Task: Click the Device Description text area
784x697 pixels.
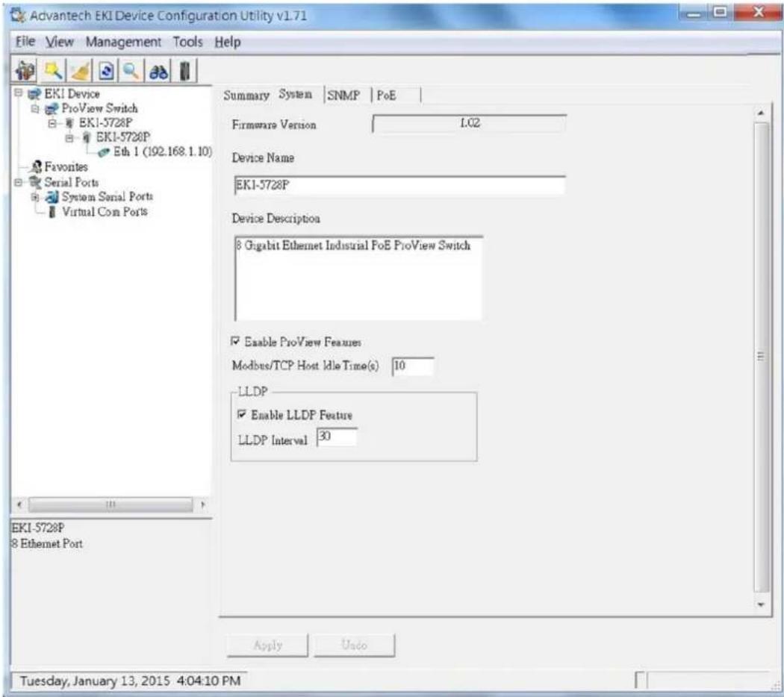Action: (x=358, y=278)
